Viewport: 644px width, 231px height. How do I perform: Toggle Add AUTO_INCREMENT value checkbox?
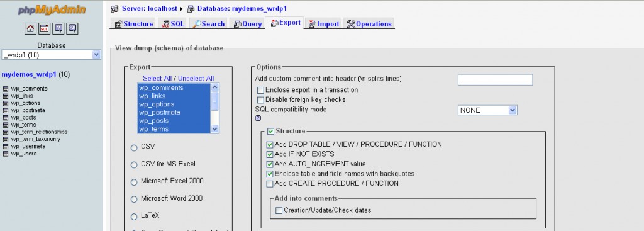pos(269,164)
